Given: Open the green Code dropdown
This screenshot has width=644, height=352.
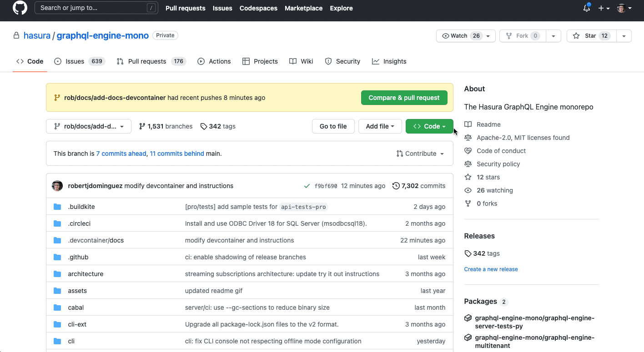Looking at the screenshot, I should pos(429,126).
